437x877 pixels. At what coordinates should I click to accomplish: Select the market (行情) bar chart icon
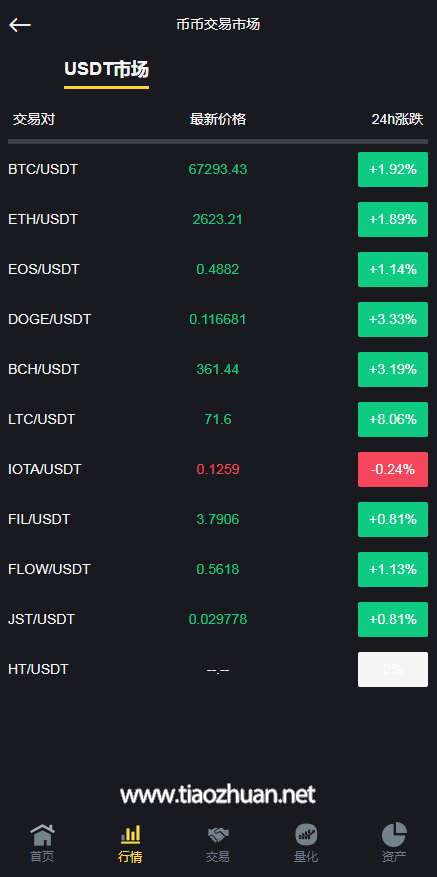coord(130,834)
